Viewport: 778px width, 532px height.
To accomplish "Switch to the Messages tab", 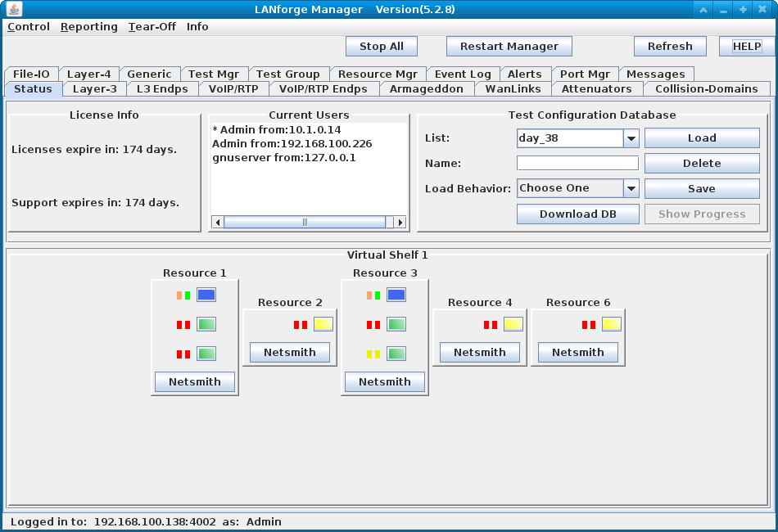I will [655, 74].
